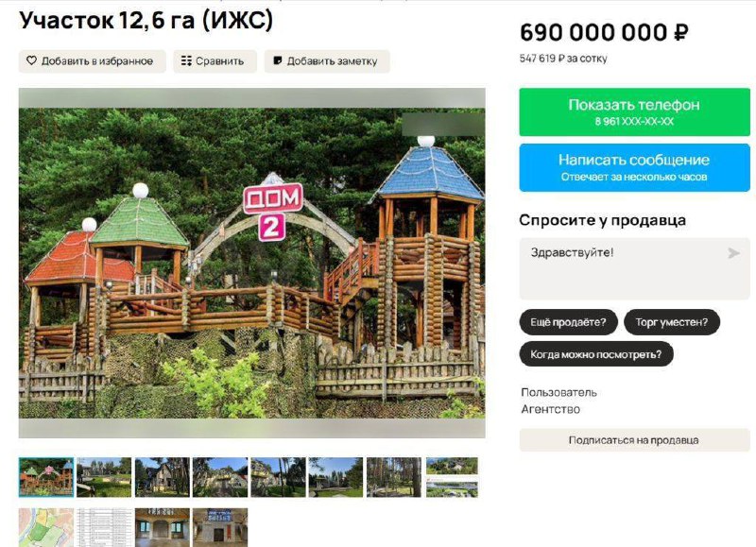
Task: Send message using the arrow icon
Action: pos(733,253)
